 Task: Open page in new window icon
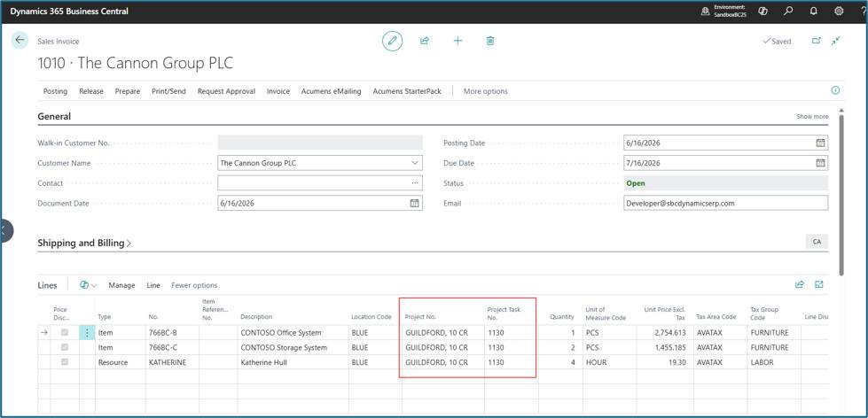[x=816, y=41]
